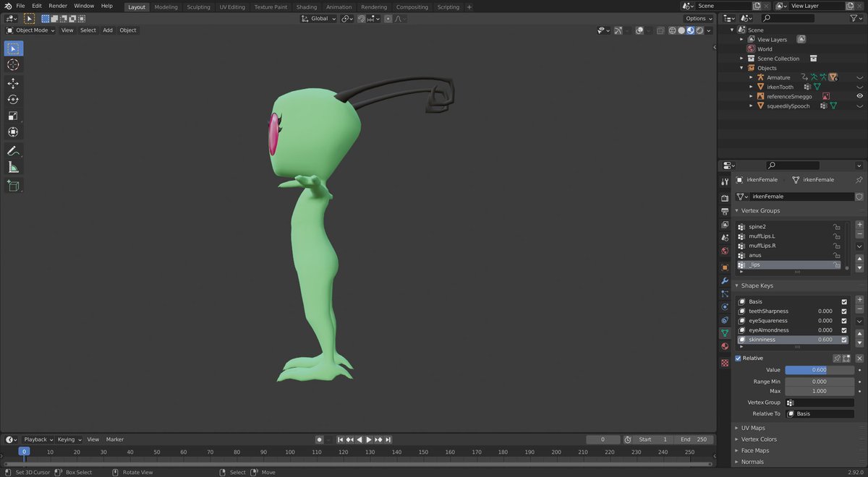Screen dimensions: 868x477
Task: Open the Output properties tab
Action: point(725,211)
